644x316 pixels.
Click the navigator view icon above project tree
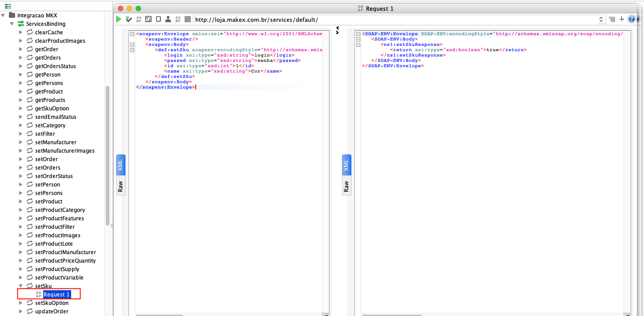[8, 6]
